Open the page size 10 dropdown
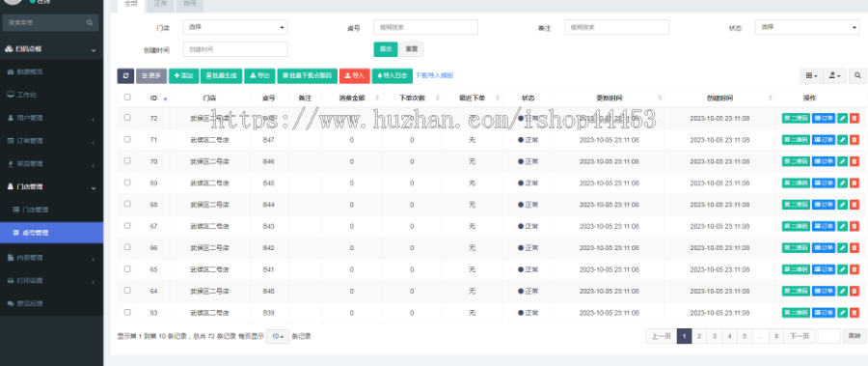Viewport: 868px width, 366px height. pos(278,336)
